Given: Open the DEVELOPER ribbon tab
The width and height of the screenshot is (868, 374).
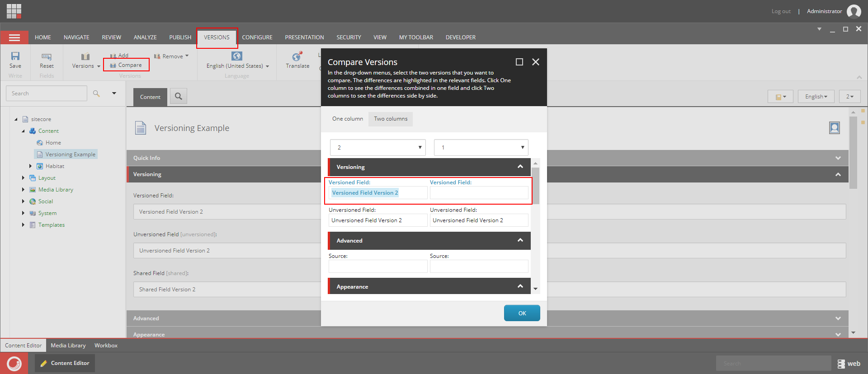Looking at the screenshot, I should (461, 37).
